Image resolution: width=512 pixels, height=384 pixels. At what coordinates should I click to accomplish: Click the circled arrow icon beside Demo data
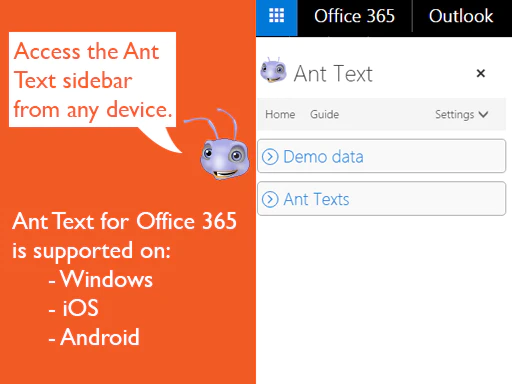click(270, 157)
